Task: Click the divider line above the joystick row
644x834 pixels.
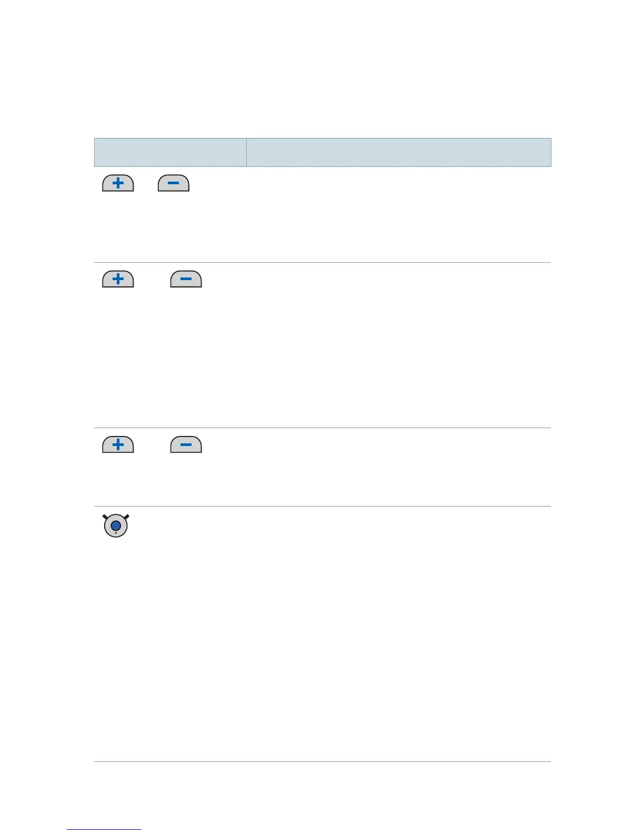Action: coord(323,507)
